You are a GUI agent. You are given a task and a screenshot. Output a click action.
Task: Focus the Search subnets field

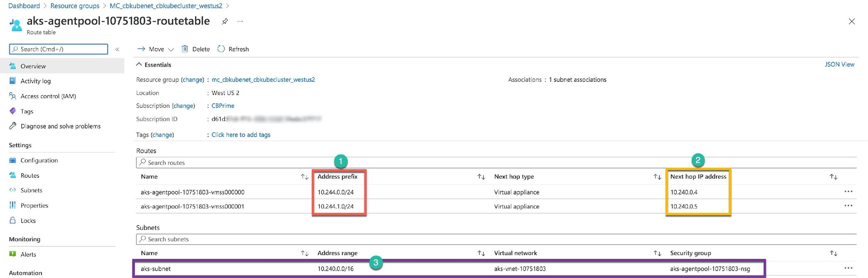point(496,239)
